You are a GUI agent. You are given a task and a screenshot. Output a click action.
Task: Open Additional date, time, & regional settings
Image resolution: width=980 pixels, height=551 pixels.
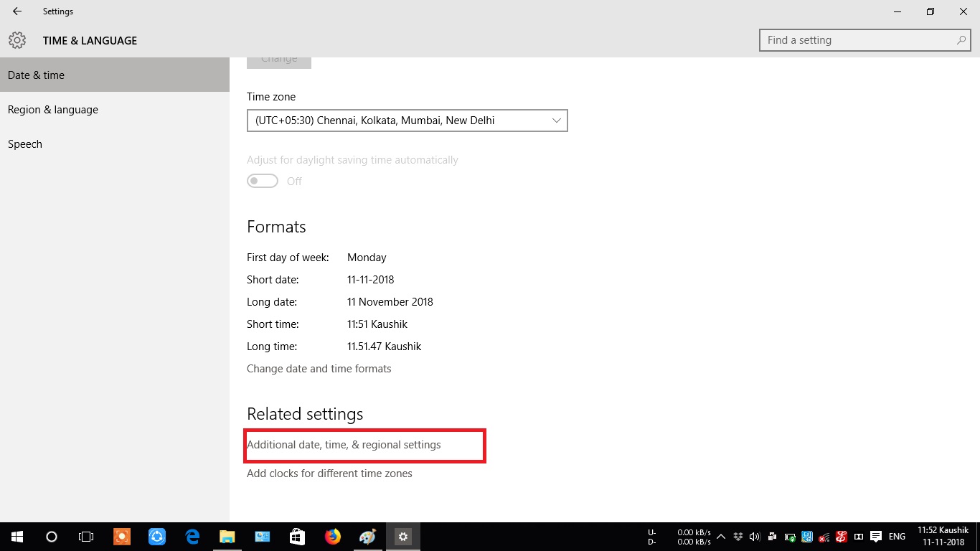344,445
